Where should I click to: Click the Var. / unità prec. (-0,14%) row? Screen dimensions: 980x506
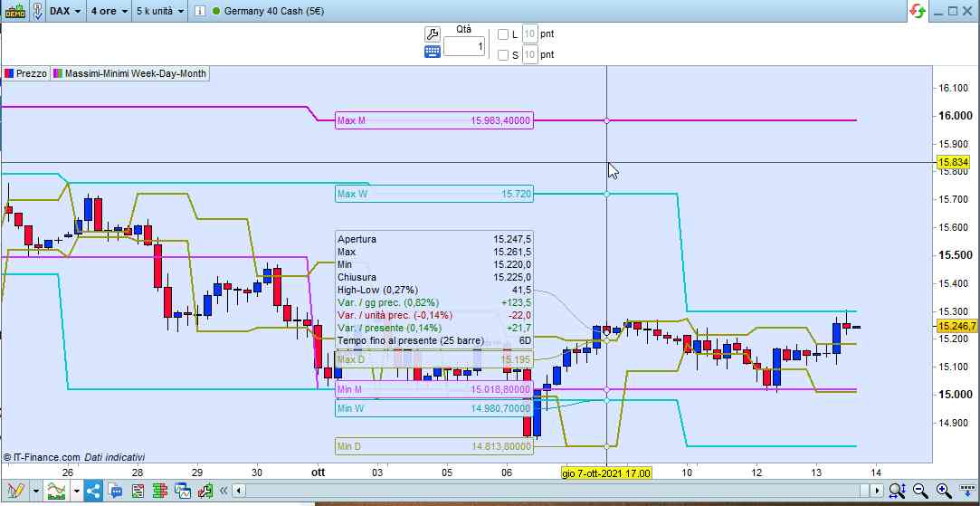tap(434, 315)
